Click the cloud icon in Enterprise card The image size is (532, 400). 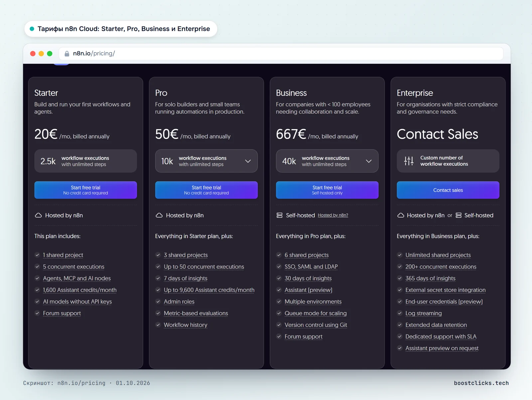point(401,215)
